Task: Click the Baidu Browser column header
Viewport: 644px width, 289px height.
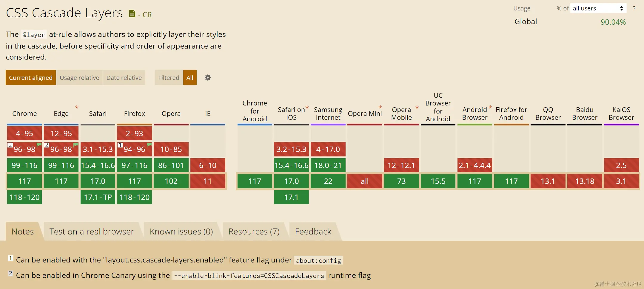Action: point(585,114)
